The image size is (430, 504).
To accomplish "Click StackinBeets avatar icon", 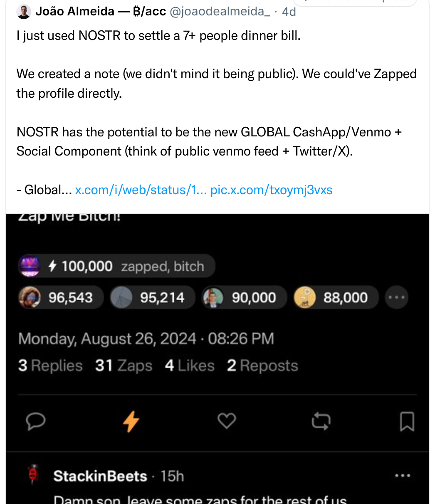I will click(33, 475).
